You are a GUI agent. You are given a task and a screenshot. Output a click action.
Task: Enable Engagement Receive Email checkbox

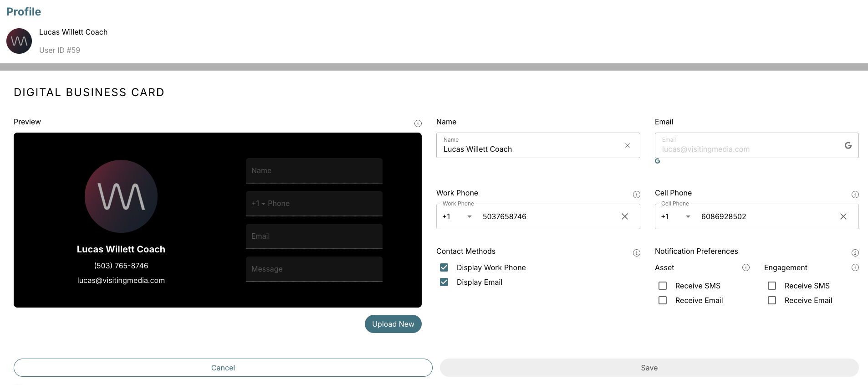click(x=772, y=300)
